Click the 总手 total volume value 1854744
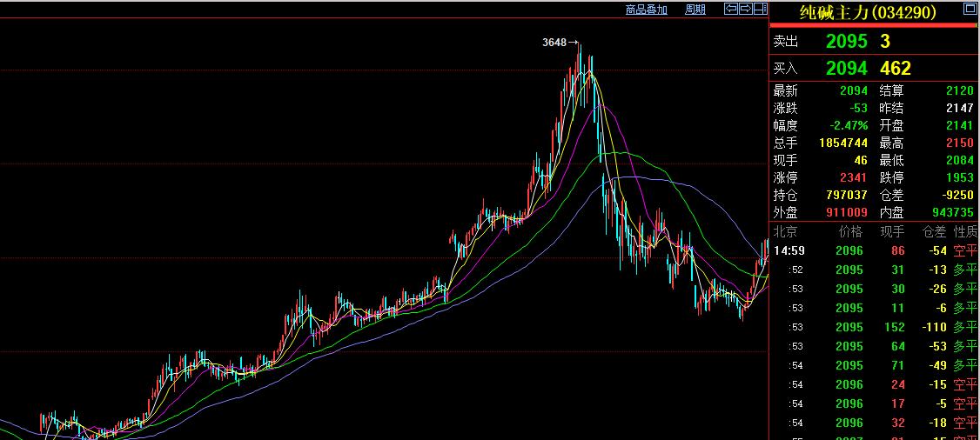This screenshot has height=440, width=980. tap(842, 143)
